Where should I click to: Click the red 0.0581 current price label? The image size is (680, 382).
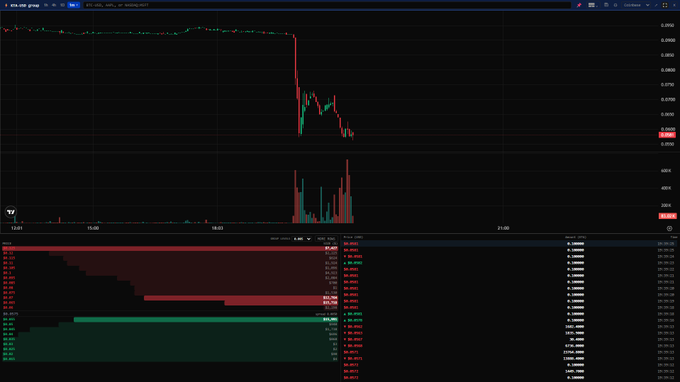tap(667, 135)
